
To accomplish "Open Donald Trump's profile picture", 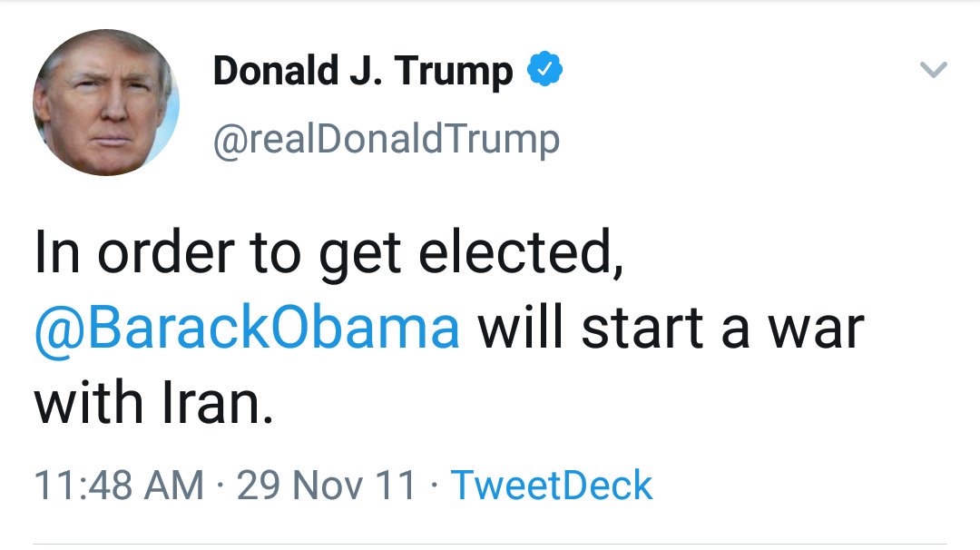I will coord(106,103).
